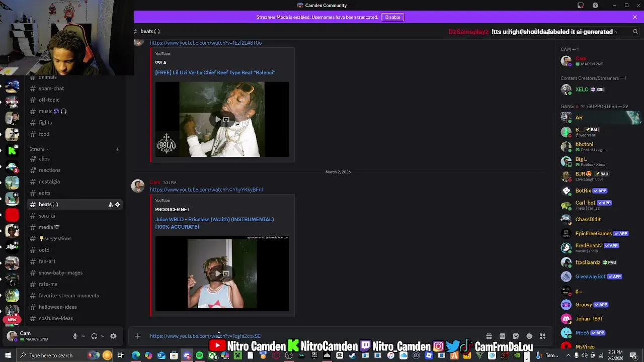Click the message input field with YouTube URL

pos(312,336)
